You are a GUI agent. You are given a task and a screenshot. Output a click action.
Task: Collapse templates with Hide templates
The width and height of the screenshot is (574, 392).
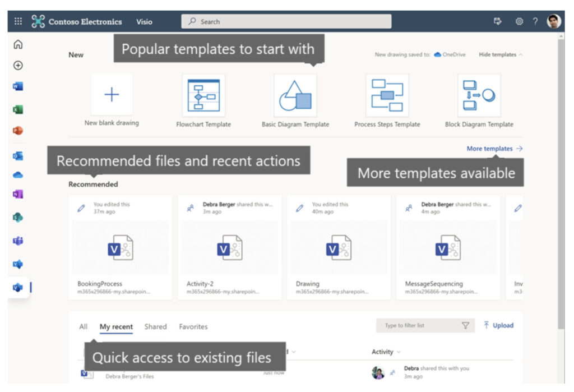pos(501,54)
